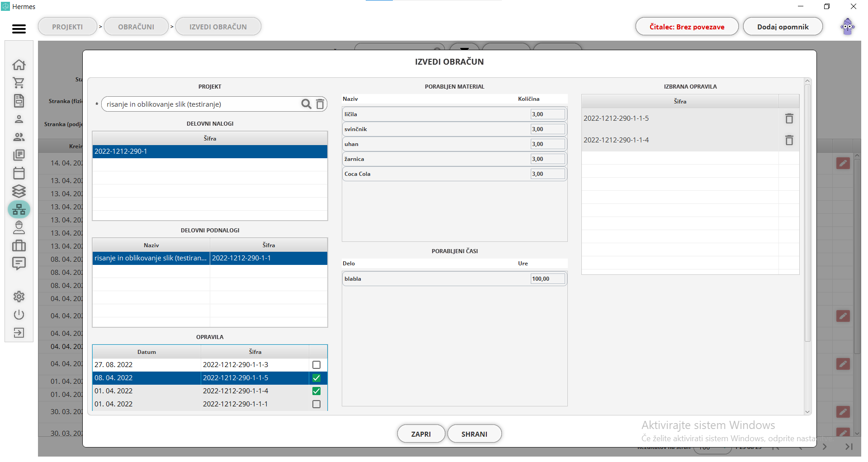Edit the žarnica quantity field
This screenshot has width=868, height=462.
pyautogui.click(x=547, y=159)
